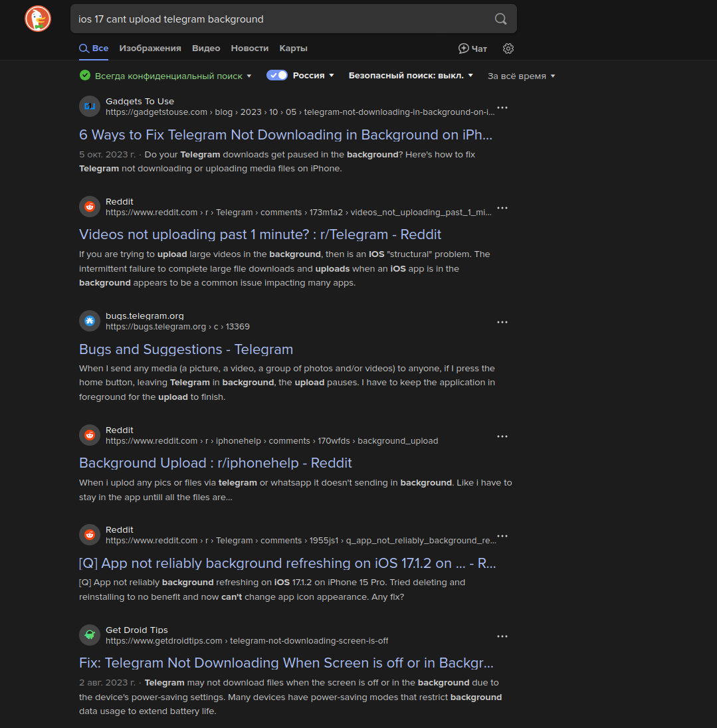This screenshot has height=728, width=717.
Task: Open 'Bugs and Suggestions - Telegram' result
Action: (186, 349)
